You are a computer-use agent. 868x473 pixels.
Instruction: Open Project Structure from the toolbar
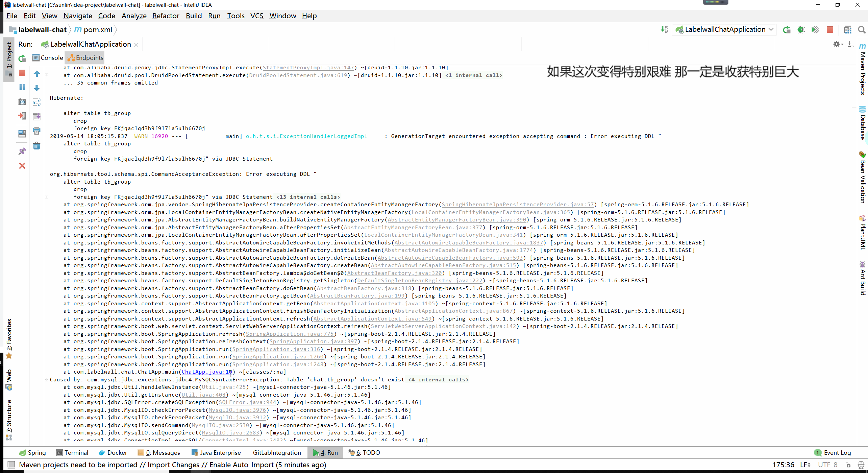(847, 30)
